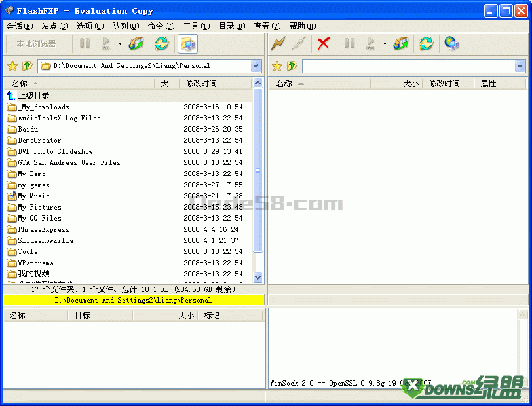Click the globe icon in right toolbar
The width and height of the screenshot is (532, 406).
tap(451, 44)
